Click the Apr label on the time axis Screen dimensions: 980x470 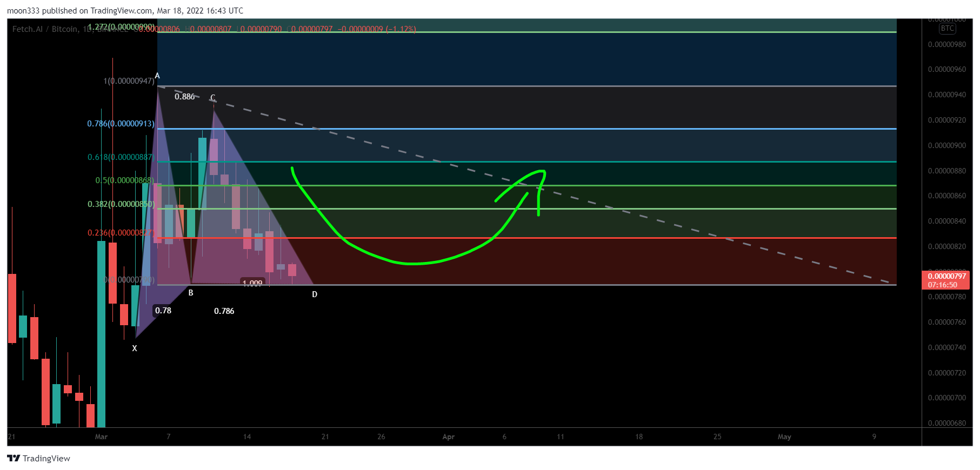coord(449,437)
